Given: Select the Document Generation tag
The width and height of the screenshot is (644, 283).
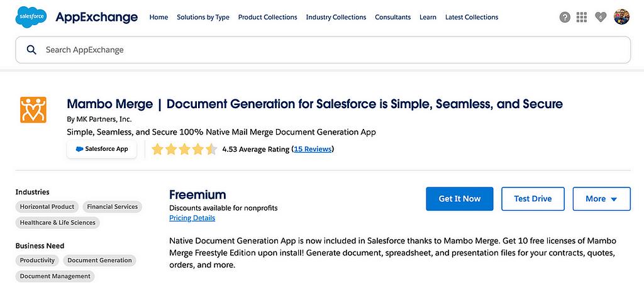Looking at the screenshot, I should click(99, 260).
